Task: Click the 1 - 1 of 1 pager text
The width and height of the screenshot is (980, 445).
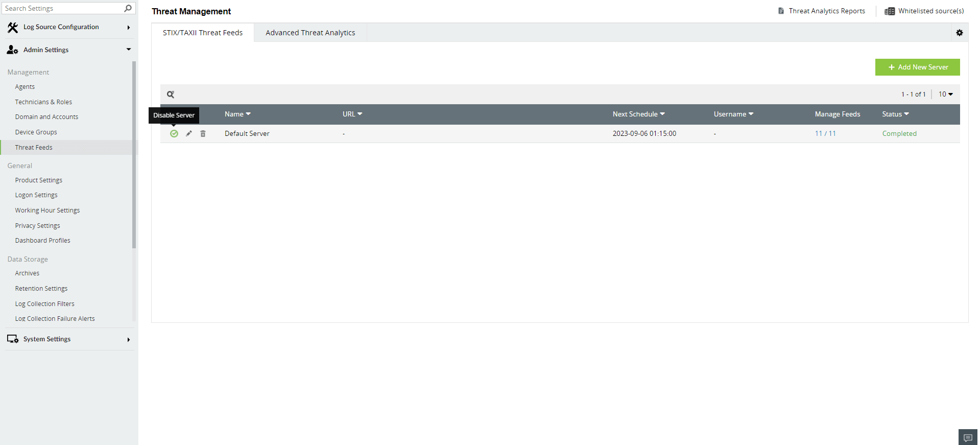Action: tap(913, 95)
